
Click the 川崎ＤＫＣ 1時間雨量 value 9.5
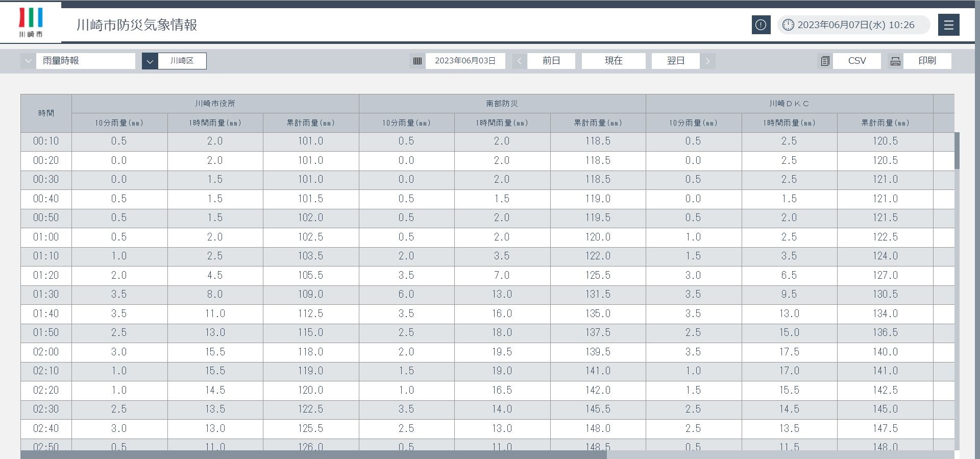pyautogui.click(x=789, y=295)
